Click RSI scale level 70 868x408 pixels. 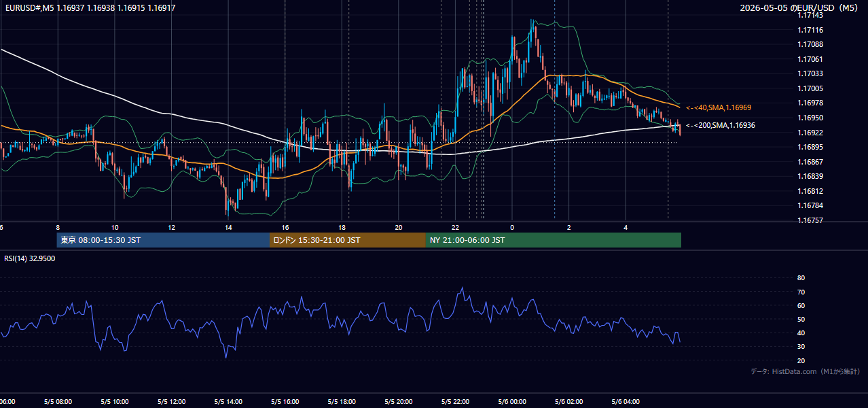801,292
